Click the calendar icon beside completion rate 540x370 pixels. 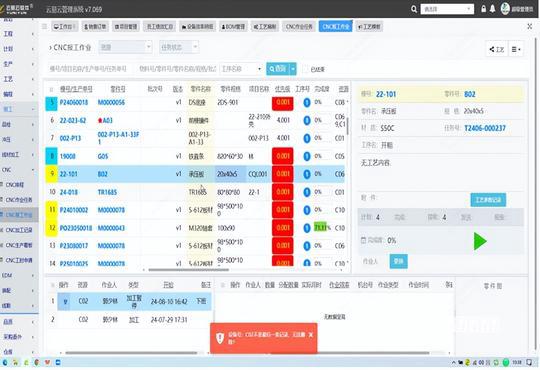click(x=363, y=240)
